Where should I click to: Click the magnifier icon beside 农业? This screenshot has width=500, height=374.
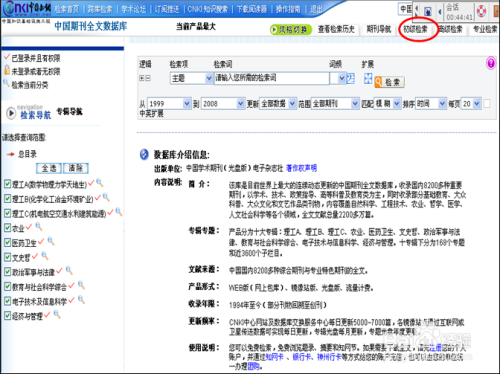click(x=39, y=227)
